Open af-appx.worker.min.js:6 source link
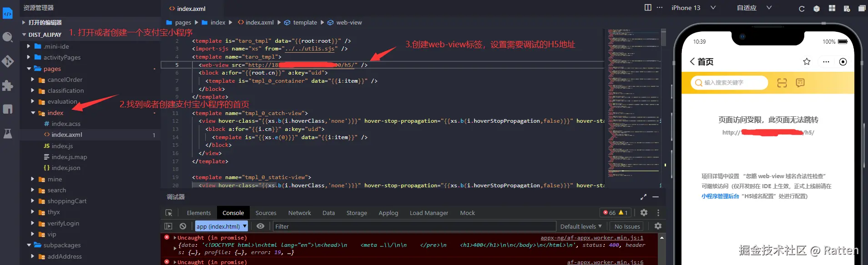This screenshot has width=868, height=265. click(x=605, y=262)
